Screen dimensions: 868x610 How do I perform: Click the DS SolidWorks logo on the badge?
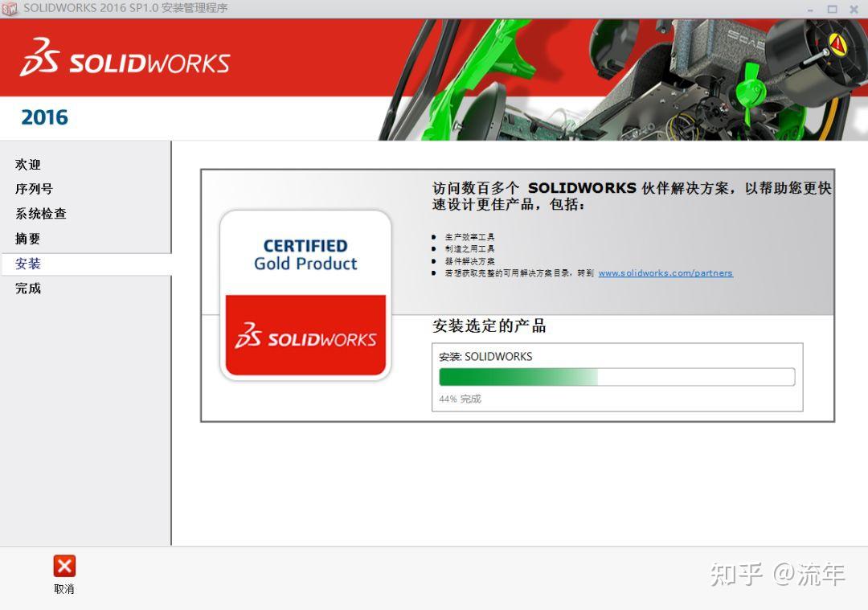pos(305,338)
